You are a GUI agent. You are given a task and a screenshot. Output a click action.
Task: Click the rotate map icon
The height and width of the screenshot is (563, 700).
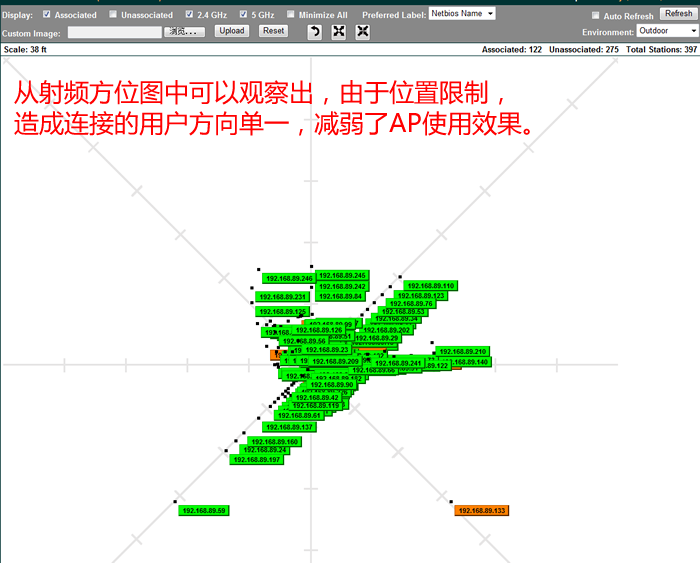click(x=315, y=32)
